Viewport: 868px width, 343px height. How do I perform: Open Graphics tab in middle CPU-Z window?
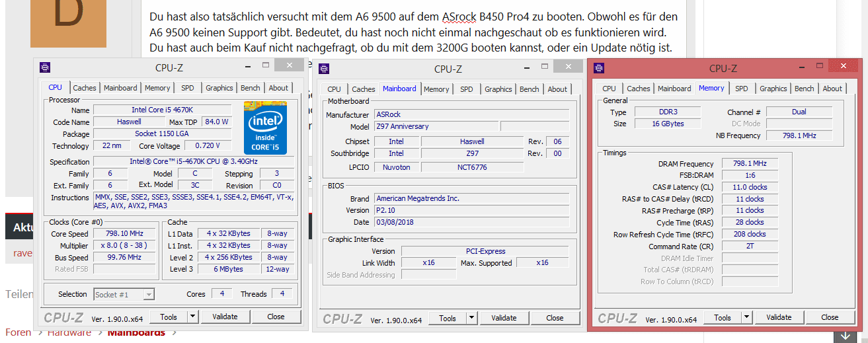point(498,89)
